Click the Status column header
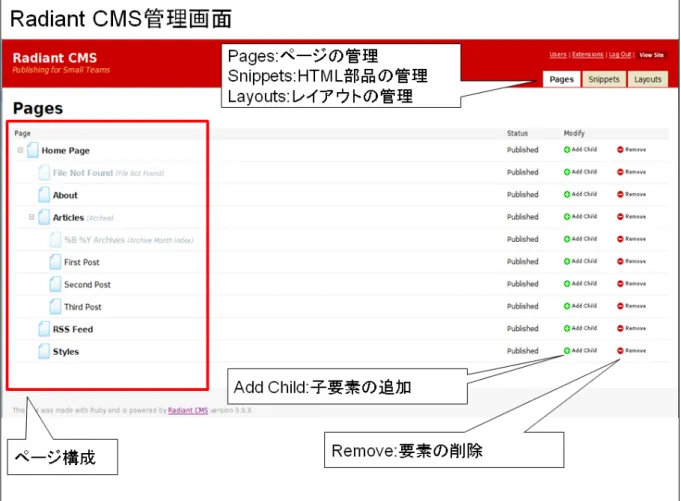The width and height of the screenshot is (681, 501). tap(517, 133)
